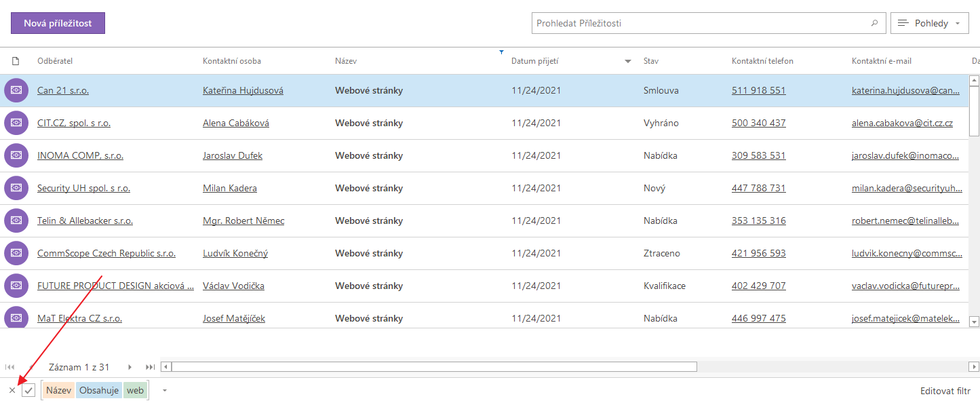This screenshot has width=980, height=403.
Task: Open the Can 21 s.r.o. row opportunity icon
Action: click(16, 90)
